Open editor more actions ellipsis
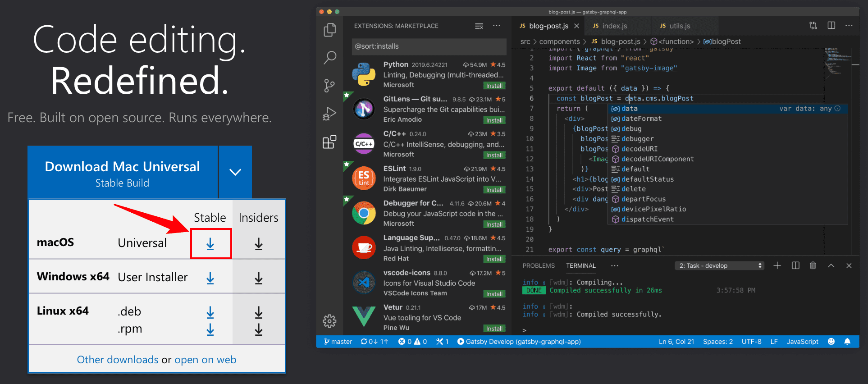This screenshot has height=384, width=868. [x=849, y=26]
